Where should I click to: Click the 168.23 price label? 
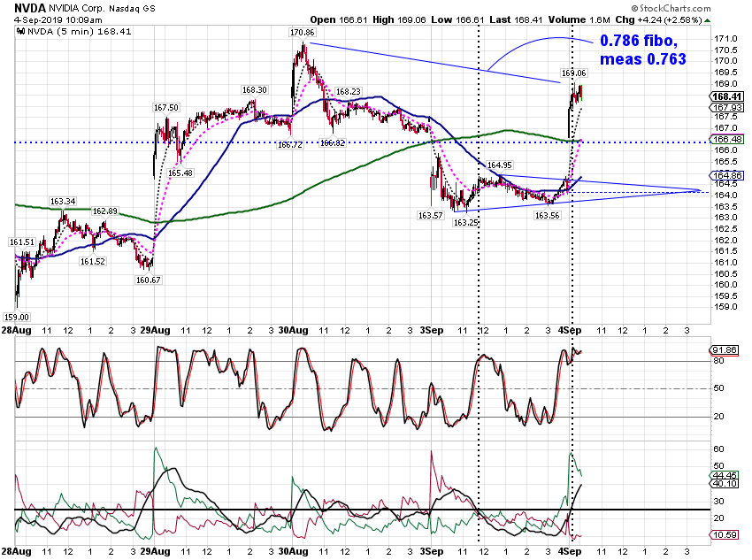tap(349, 92)
